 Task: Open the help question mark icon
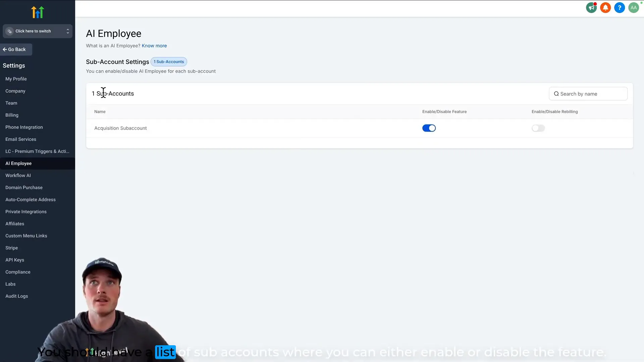[x=620, y=8]
